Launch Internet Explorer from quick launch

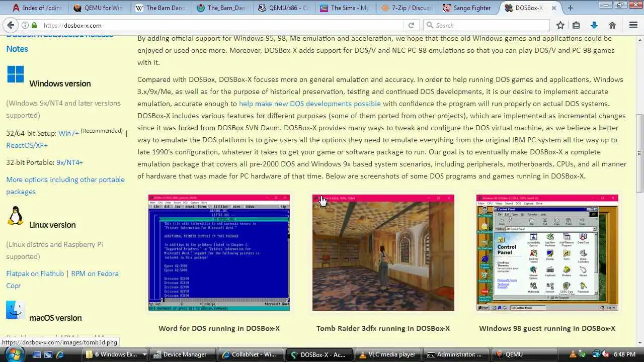(x=60, y=354)
